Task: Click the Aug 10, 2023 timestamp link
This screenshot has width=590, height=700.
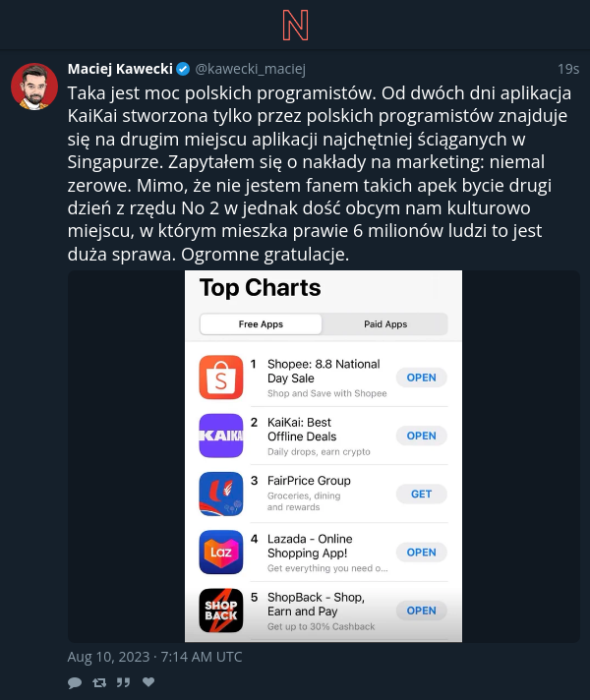Action: (x=154, y=657)
